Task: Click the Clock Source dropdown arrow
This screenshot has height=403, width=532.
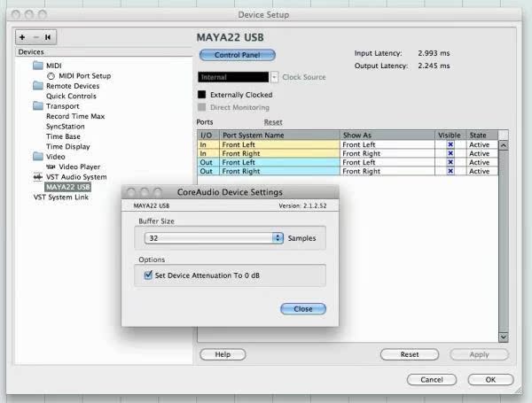Action: [274, 77]
